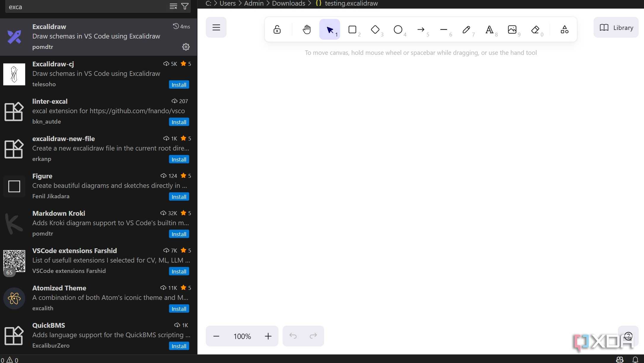644x363 pixels.
Task: Select the Insert image tool
Action: point(512,29)
